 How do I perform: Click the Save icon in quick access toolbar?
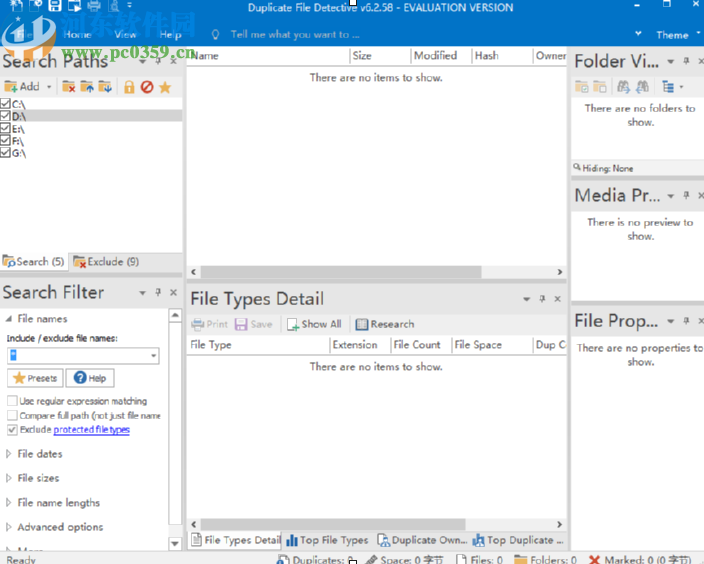(55, 6)
